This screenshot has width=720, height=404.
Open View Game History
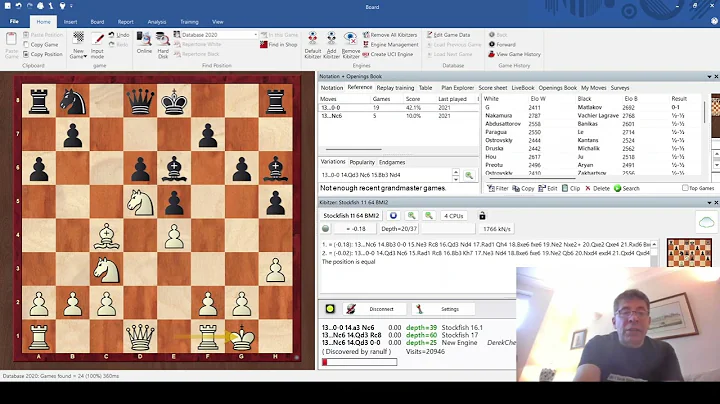(515, 54)
